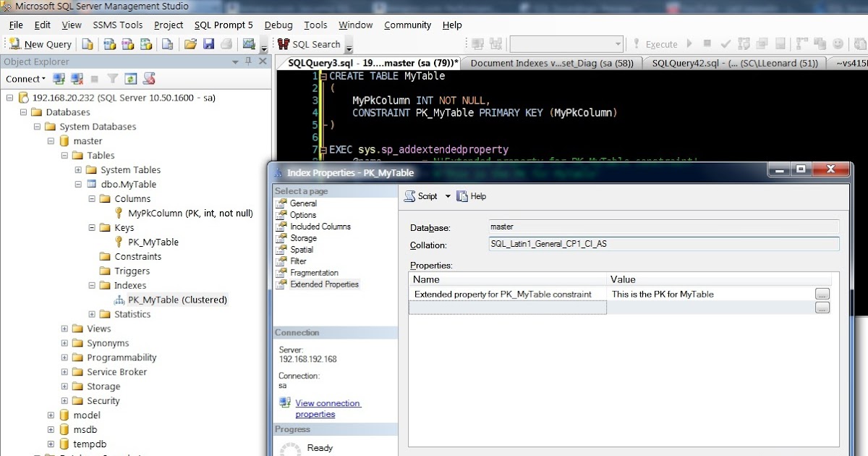Refresh the Object Explorer
The height and width of the screenshot is (456, 868).
131,78
